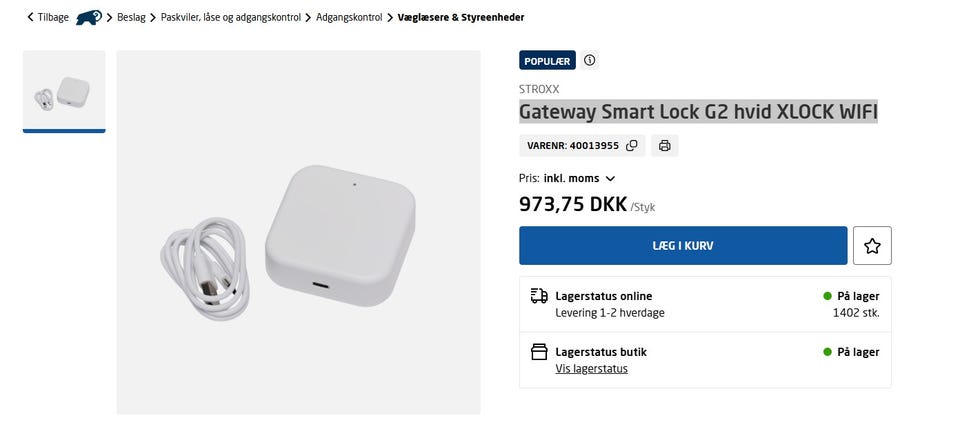This screenshot has width=960, height=447.
Task: Print the product page via printer icon
Action: tap(664, 146)
